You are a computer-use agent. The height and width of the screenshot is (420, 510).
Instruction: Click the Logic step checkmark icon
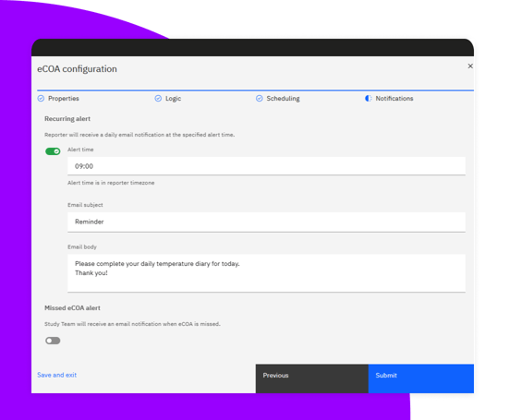[158, 99]
